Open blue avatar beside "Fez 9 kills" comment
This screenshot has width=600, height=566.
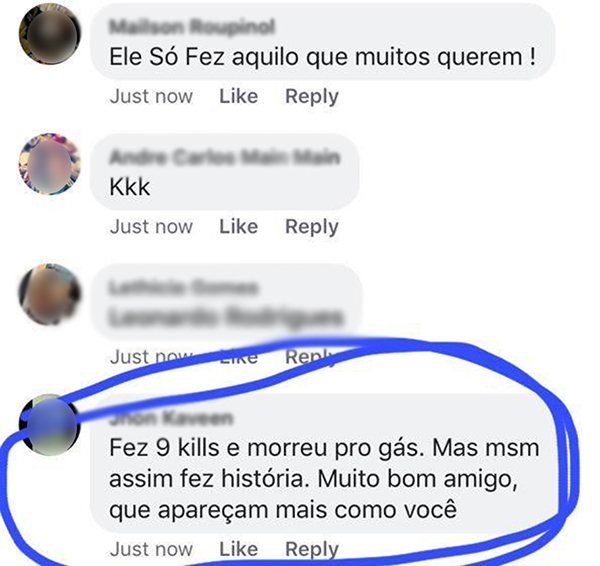click(x=50, y=425)
